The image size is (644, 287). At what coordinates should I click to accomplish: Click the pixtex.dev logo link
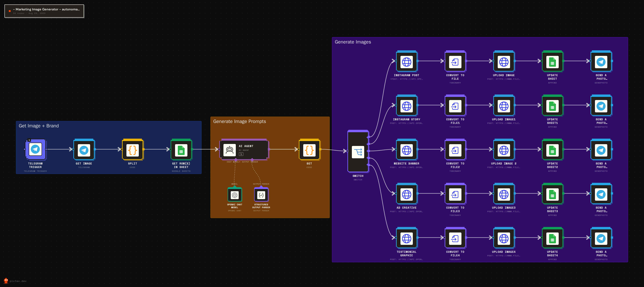[x=15, y=281]
